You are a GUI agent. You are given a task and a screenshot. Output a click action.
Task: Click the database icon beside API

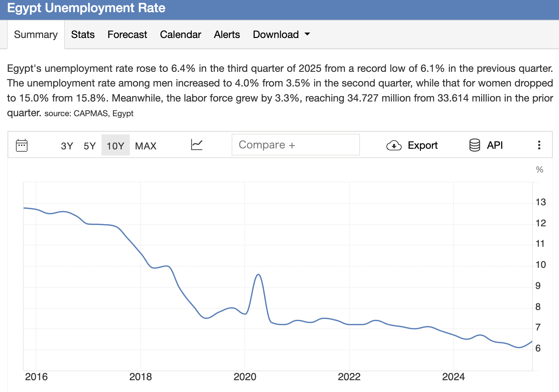click(474, 145)
